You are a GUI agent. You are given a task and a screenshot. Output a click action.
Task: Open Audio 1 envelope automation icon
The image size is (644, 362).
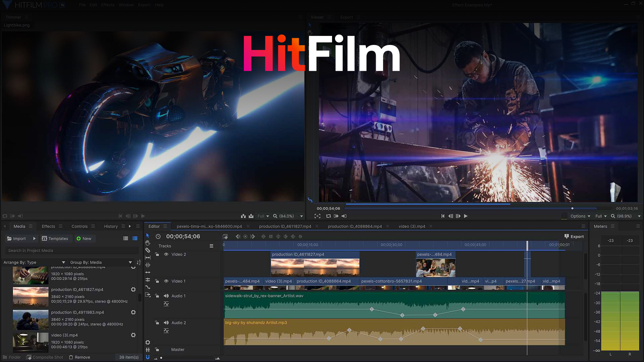point(166,304)
